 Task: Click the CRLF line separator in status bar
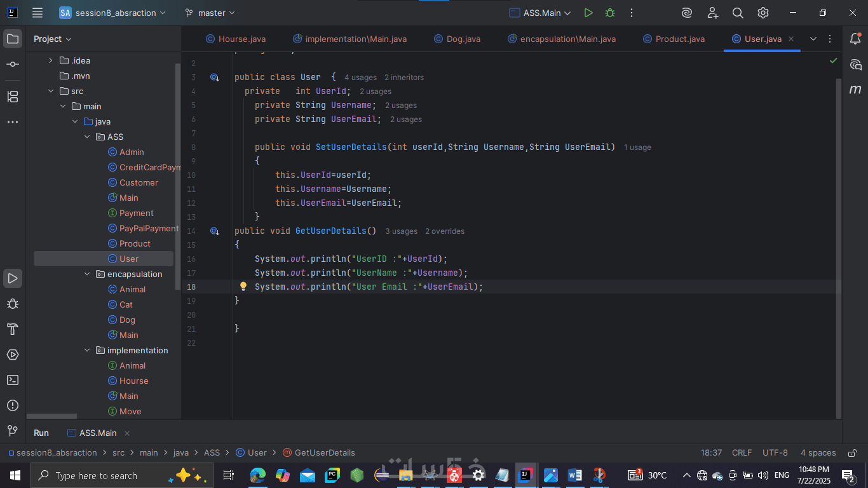pos(742,453)
